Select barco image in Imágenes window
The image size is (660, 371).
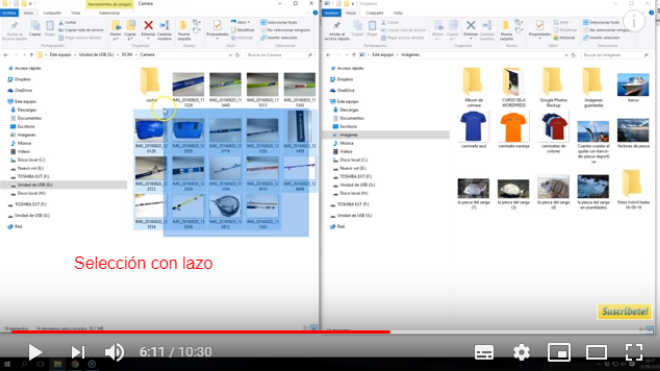click(x=633, y=87)
